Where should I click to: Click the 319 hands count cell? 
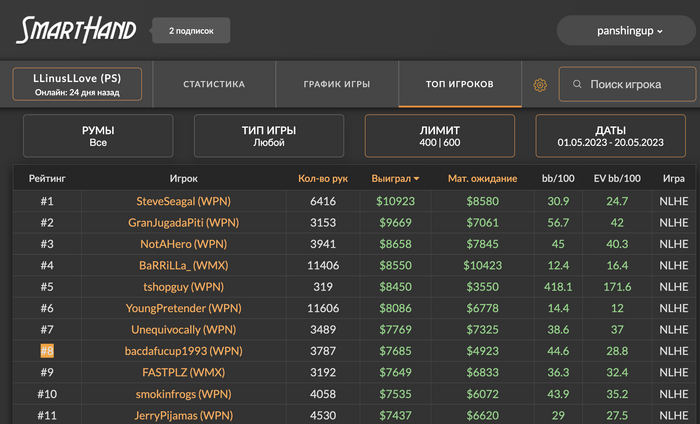coord(323,287)
